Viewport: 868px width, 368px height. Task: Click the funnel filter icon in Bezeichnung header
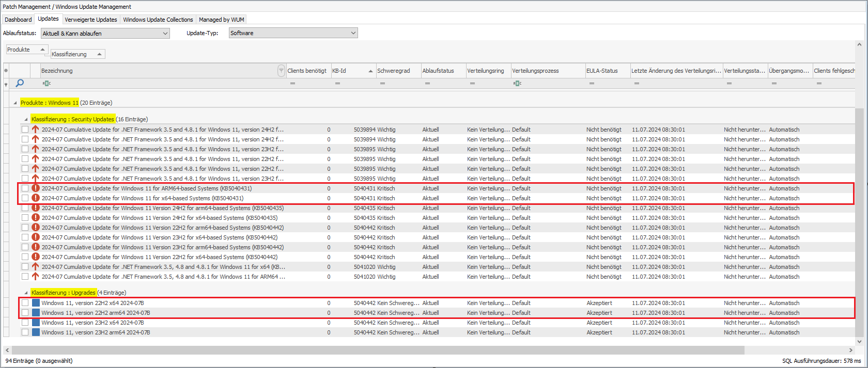tap(281, 71)
